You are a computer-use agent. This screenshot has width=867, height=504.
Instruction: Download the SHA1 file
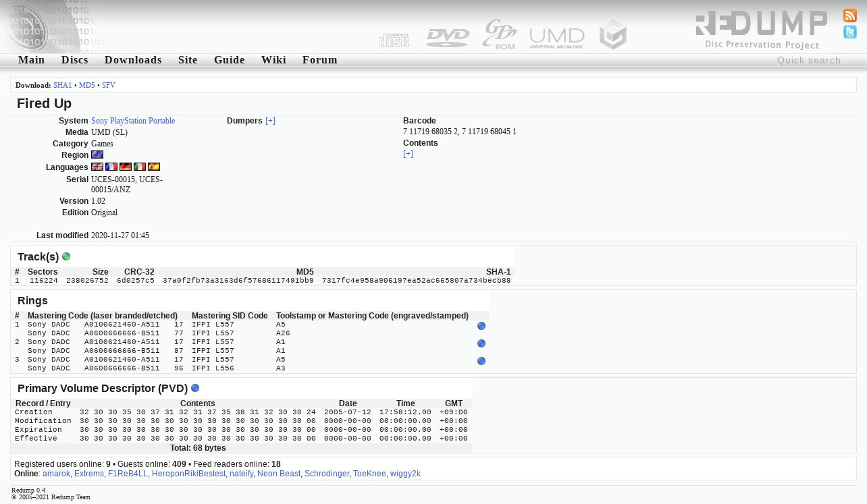[62, 86]
